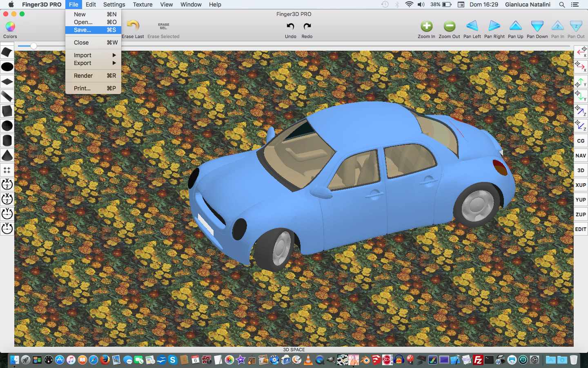The height and width of the screenshot is (368, 588).
Task: Set view to ZUP
Action: [x=581, y=214]
